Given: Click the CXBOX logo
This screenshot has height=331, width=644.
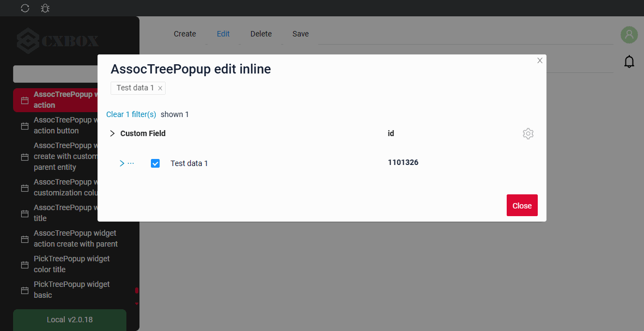Looking at the screenshot, I should (58, 41).
